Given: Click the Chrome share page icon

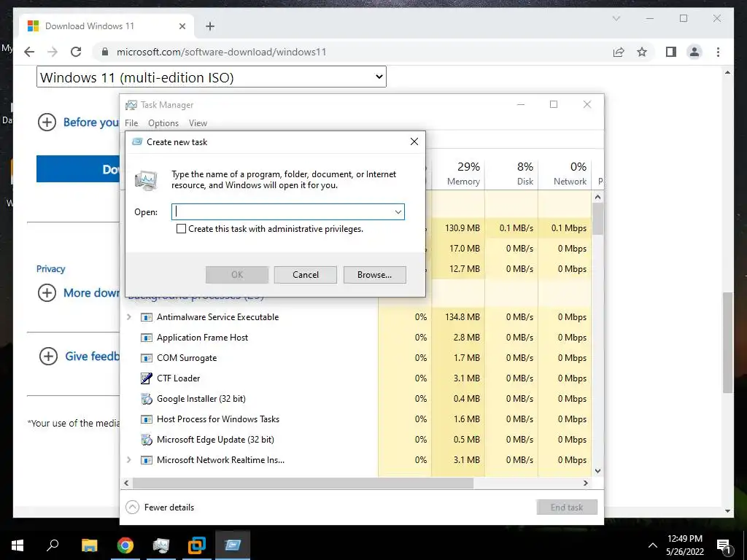Looking at the screenshot, I should pos(619,52).
